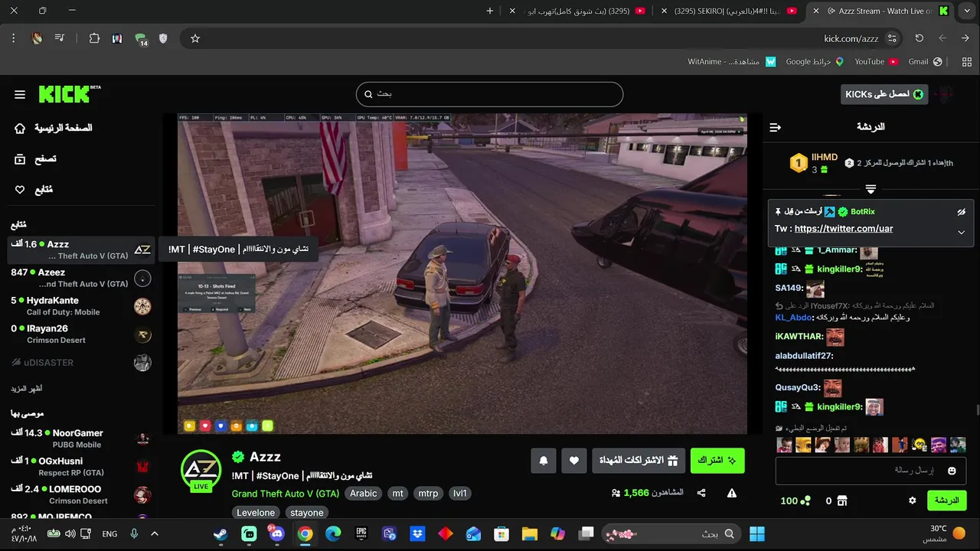Report the stream via warning icon

(x=732, y=494)
